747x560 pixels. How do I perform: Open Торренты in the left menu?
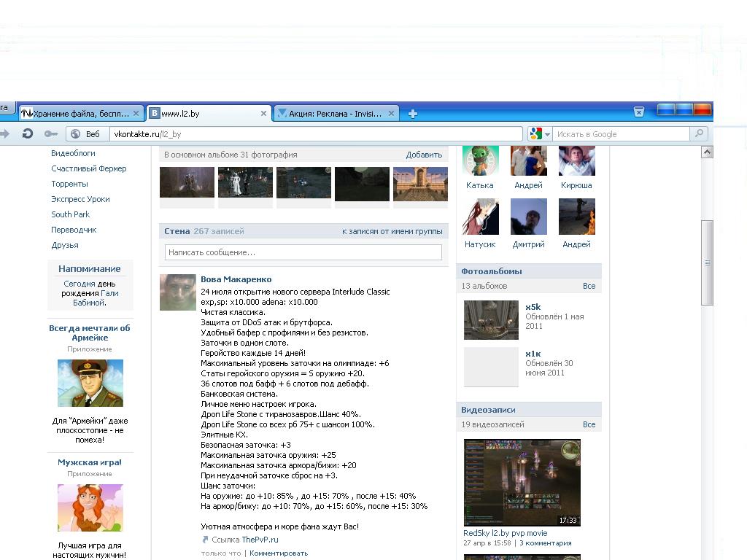(69, 184)
